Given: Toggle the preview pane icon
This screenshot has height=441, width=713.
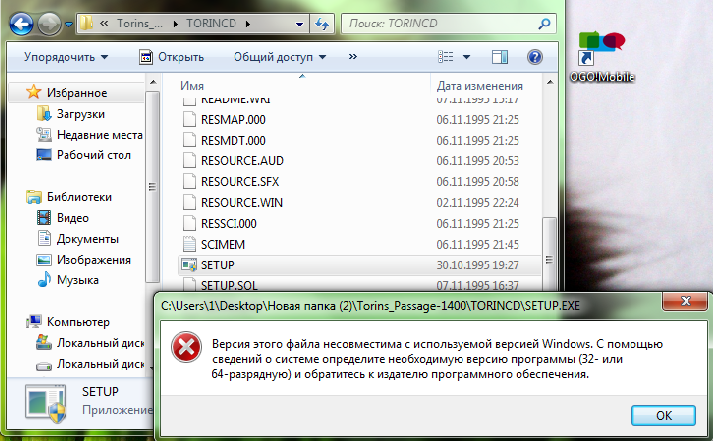Looking at the screenshot, I should [500, 57].
